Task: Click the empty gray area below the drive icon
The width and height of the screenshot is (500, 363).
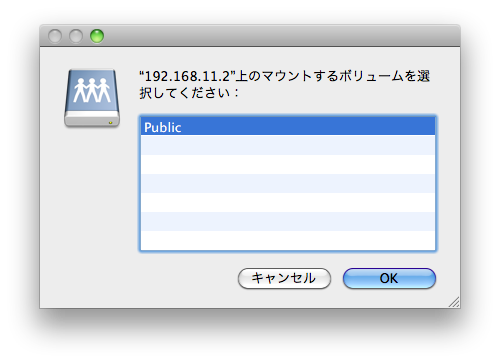Action: [92, 200]
